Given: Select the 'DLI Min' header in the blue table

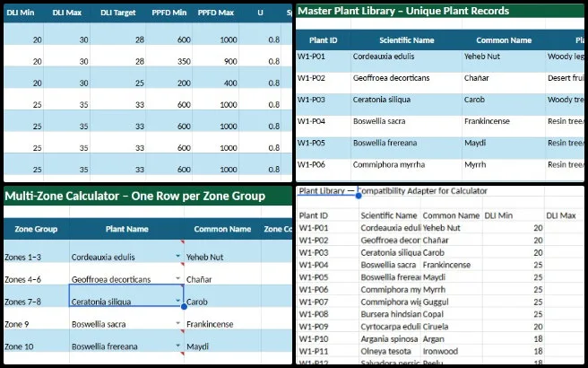Looking at the screenshot, I should [21, 13].
